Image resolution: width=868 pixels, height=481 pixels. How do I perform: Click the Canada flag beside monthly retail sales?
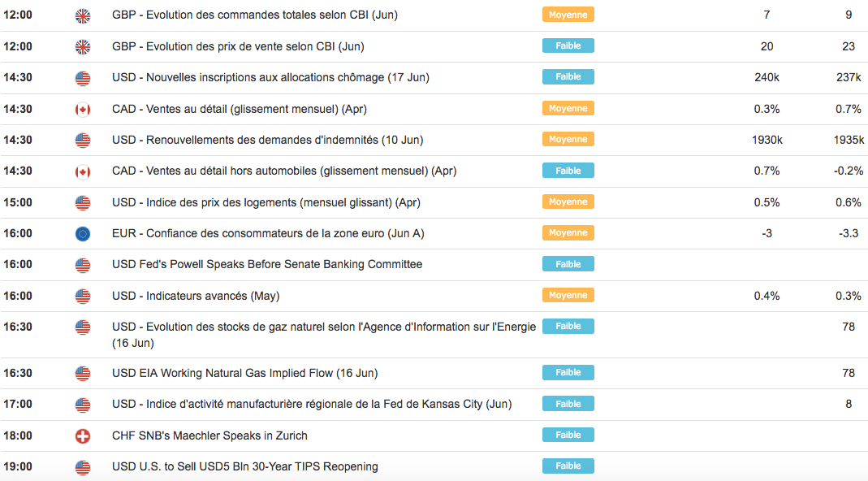click(x=83, y=109)
